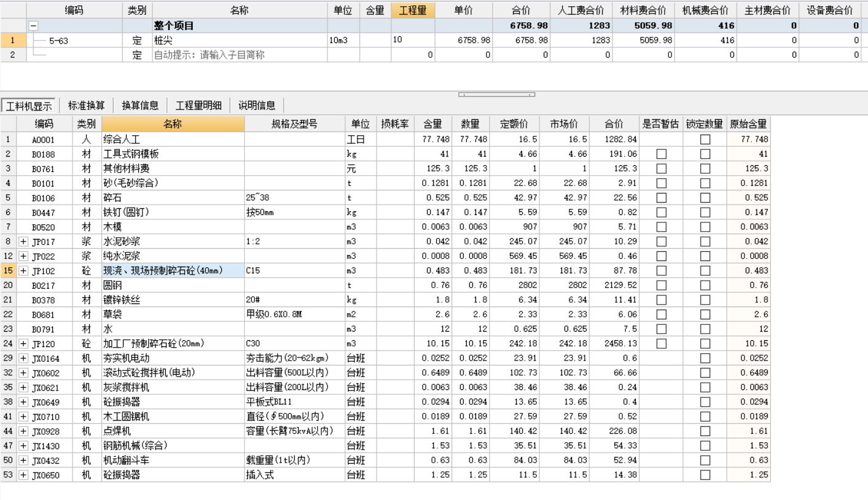This screenshot has height=500, width=868.
Task: Open the 换算信息 tab
Action: [140, 105]
